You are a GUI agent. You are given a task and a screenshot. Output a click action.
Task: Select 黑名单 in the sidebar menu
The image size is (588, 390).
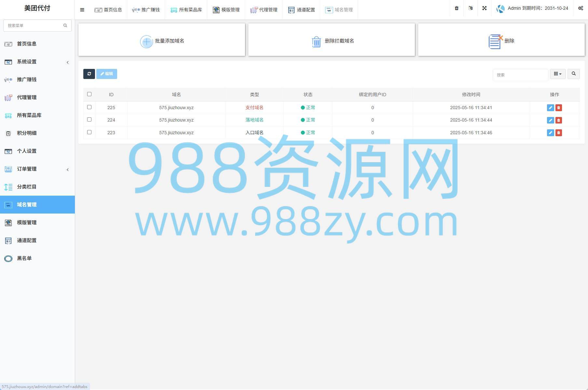(x=24, y=258)
